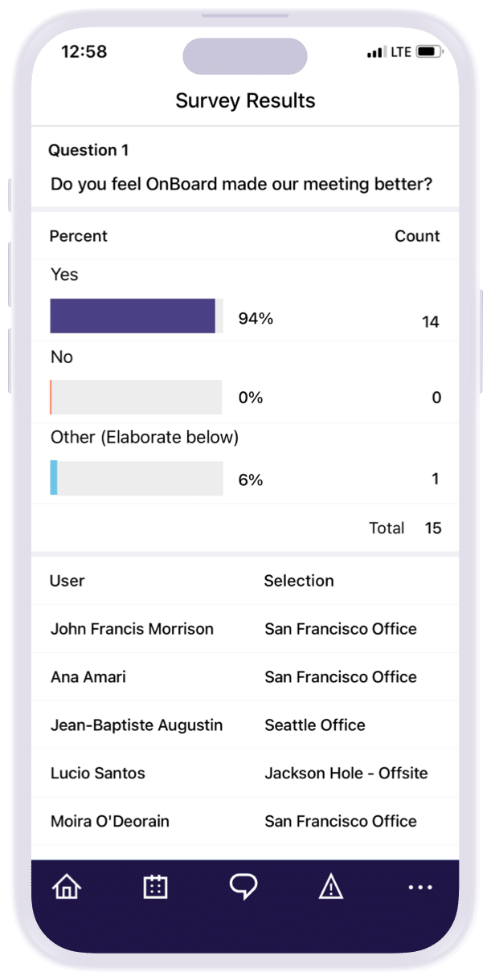Click the purple Yes 94% bar

point(133,316)
